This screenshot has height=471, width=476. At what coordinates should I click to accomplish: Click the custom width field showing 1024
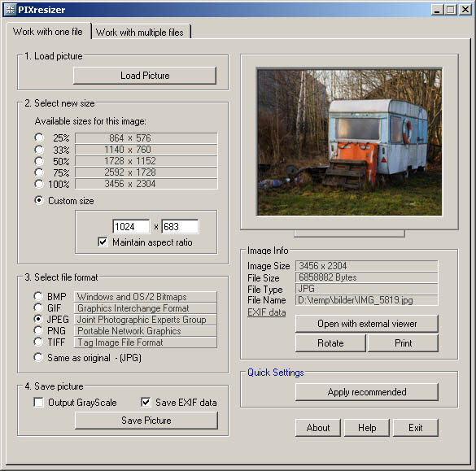[131, 226]
